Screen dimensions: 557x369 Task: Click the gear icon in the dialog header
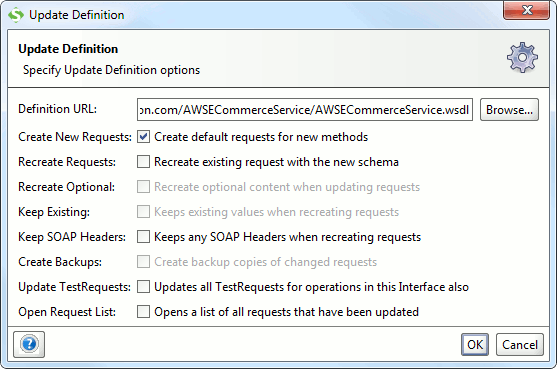click(x=522, y=58)
